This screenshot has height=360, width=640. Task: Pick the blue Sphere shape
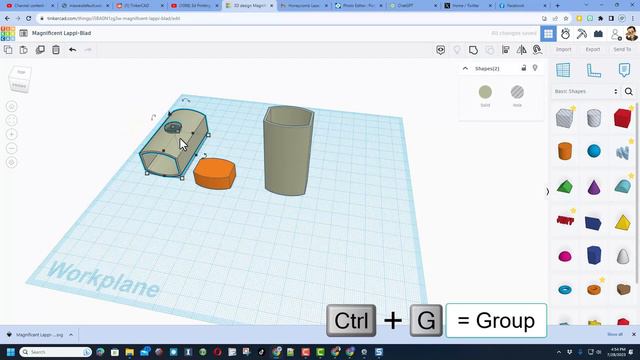tap(594, 151)
